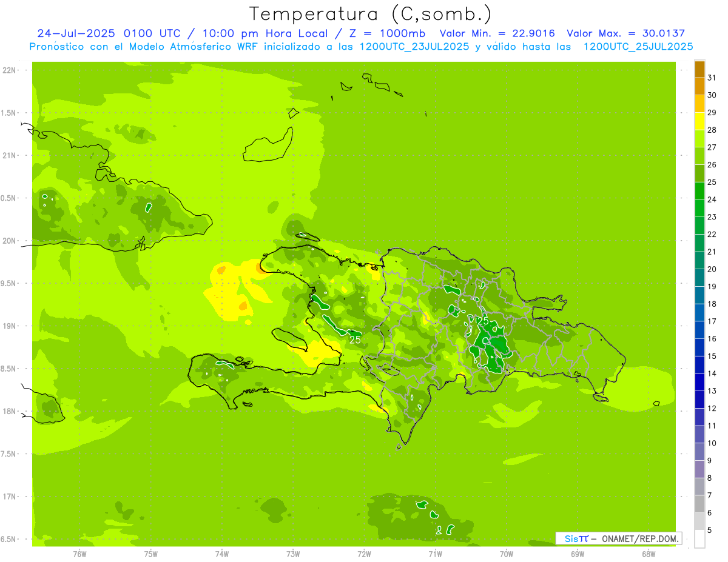Click the legend value 28
The image size is (728, 562).
pos(712,130)
